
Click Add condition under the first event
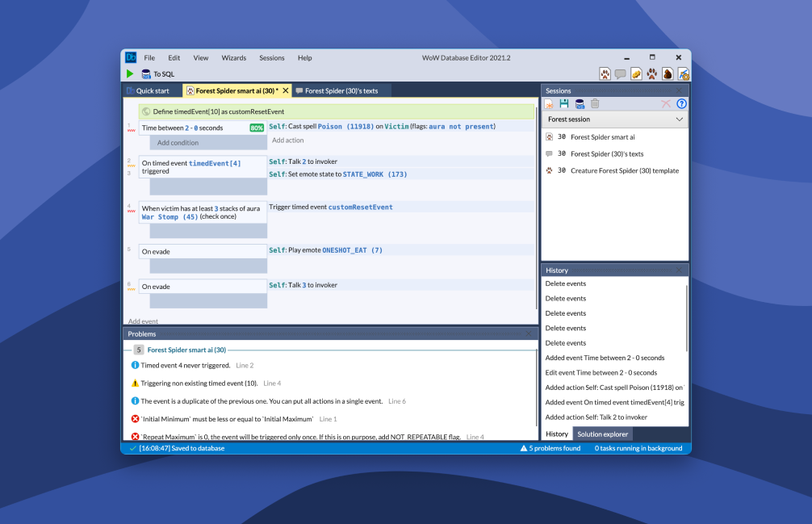coord(178,143)
